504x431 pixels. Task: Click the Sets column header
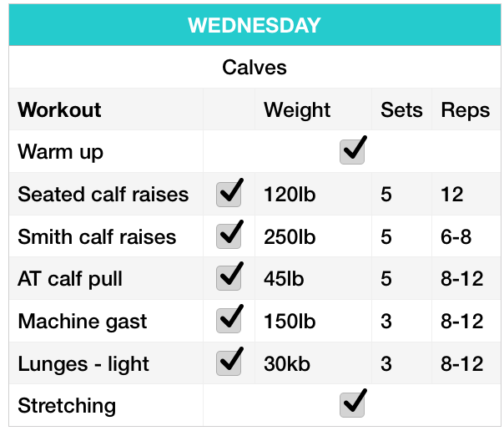coord(401,110)
